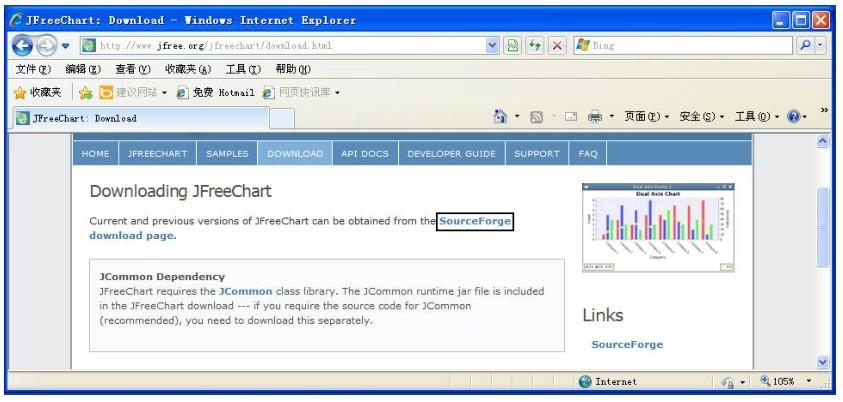Open the SAMPLES navigation tab
Image resolution: width=843 pixels, height=402 pixels.
click(227, 154)
